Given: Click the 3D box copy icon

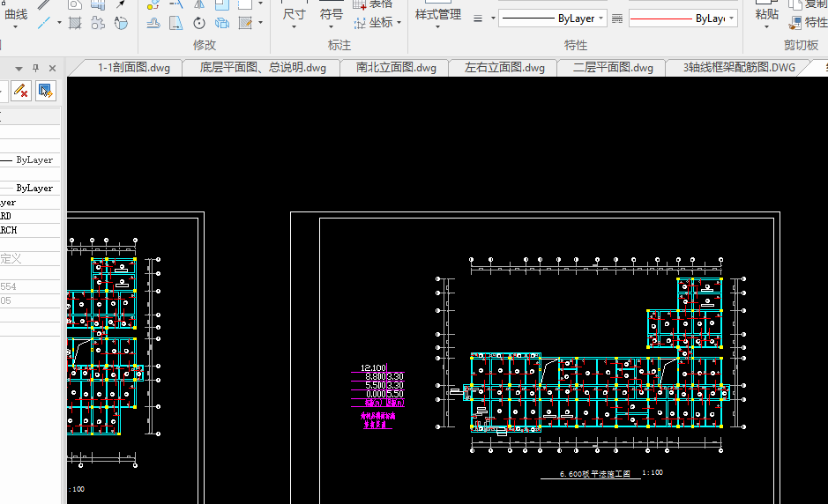Looking at the screenshot, I should coord(222,23).
